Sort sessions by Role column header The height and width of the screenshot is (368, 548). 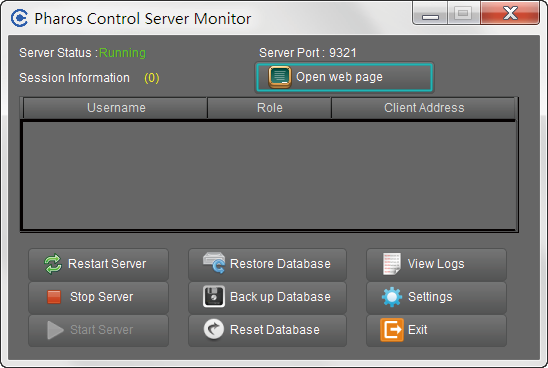(269, 108)
